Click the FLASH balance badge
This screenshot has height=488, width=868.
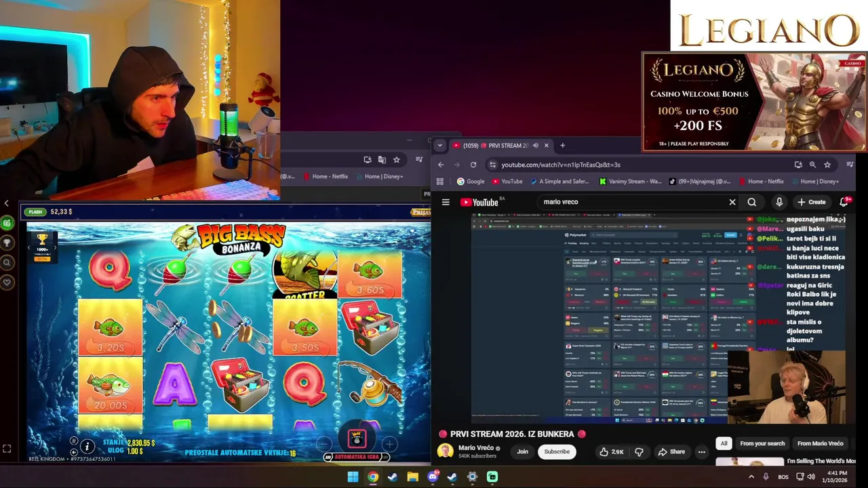[35, 212]
